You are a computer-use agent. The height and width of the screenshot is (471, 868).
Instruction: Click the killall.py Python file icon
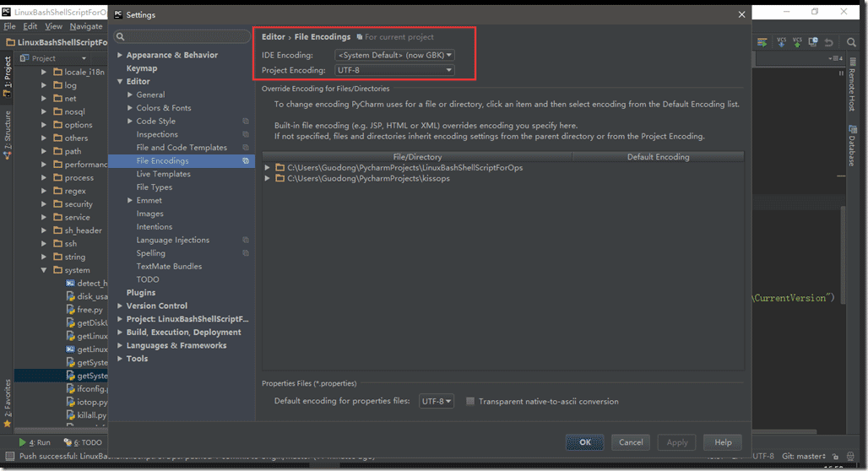pos(70,414)
